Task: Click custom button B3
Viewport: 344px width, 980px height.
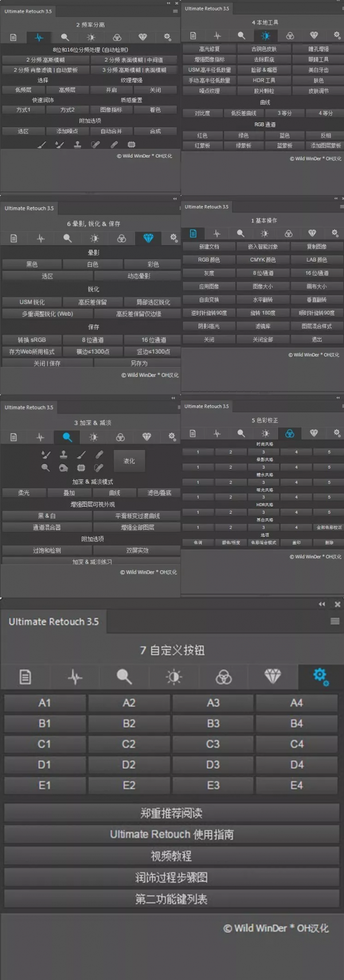Action: pyautogui.click(x=213, y=724)
